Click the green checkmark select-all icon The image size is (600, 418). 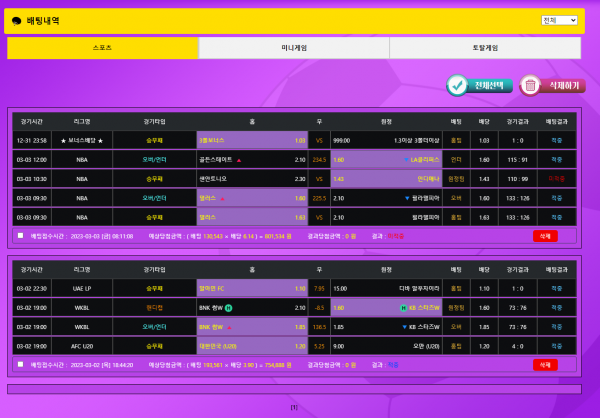457,85
